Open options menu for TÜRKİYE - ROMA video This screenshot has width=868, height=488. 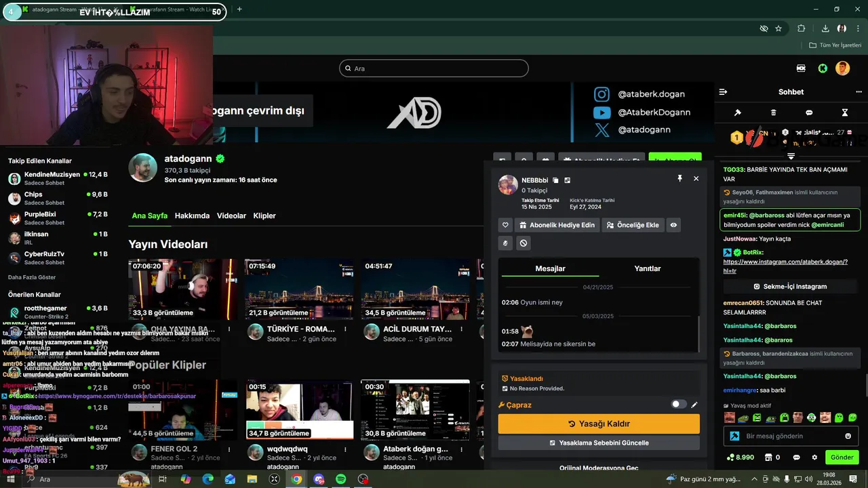(346, 329)
